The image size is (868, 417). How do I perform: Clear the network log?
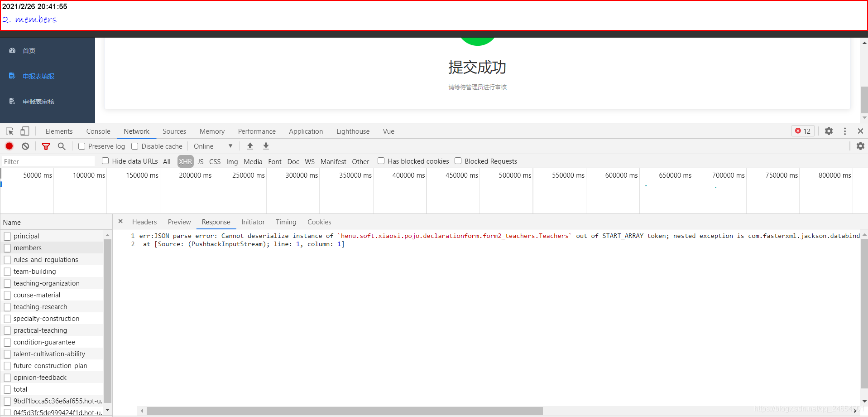coord(25,146)
